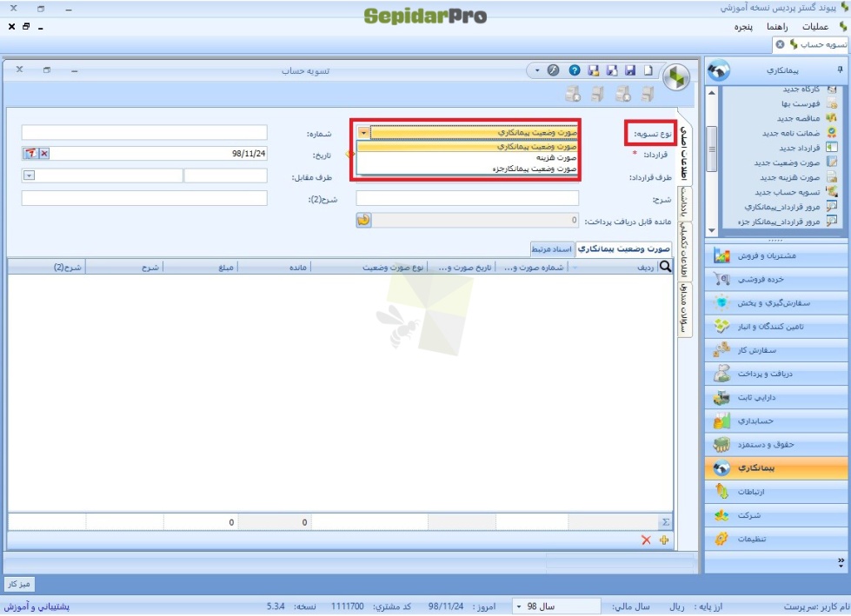Close the تسویه حساب document tab via its X
Image resolution: width=851 pixels, height=616 pixels.
pos(780,44)
